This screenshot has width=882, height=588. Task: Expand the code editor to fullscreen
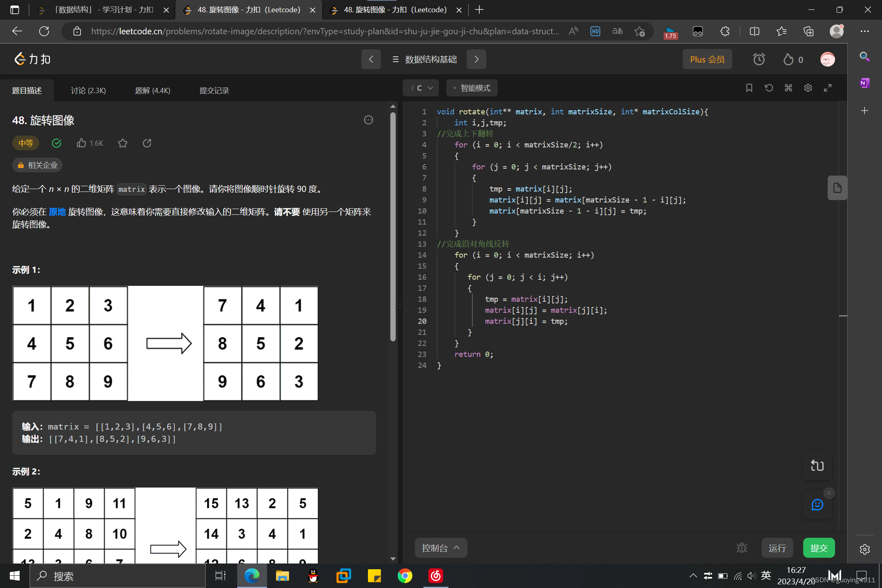(x=827, y=88)
